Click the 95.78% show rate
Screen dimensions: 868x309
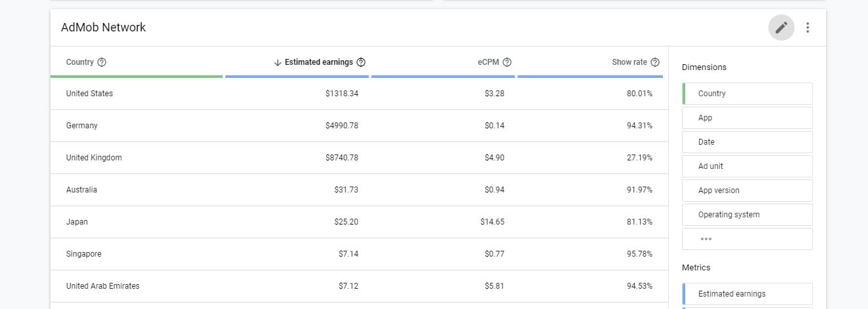click(639, 254)
